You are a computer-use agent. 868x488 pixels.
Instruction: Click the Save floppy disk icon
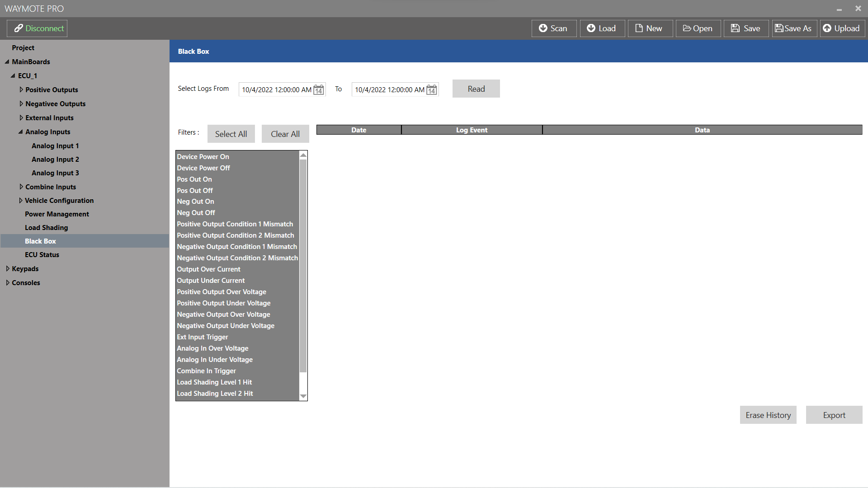736,28
